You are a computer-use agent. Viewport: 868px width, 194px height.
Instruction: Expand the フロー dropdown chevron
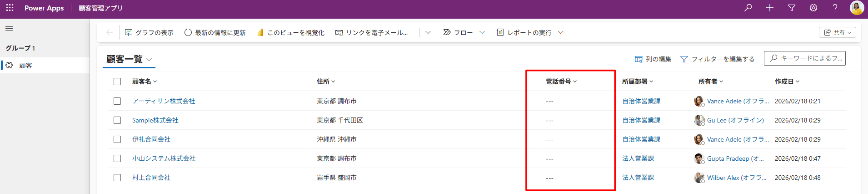[482, 32]
